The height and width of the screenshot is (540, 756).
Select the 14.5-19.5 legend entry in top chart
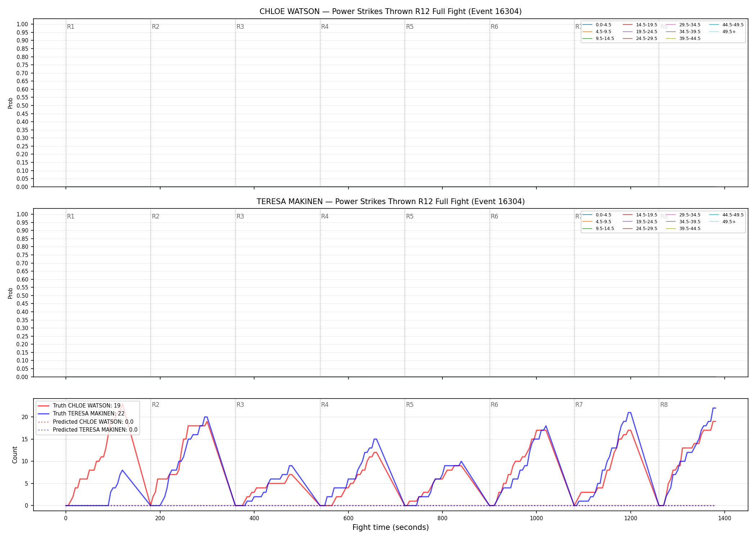point(640,25)
